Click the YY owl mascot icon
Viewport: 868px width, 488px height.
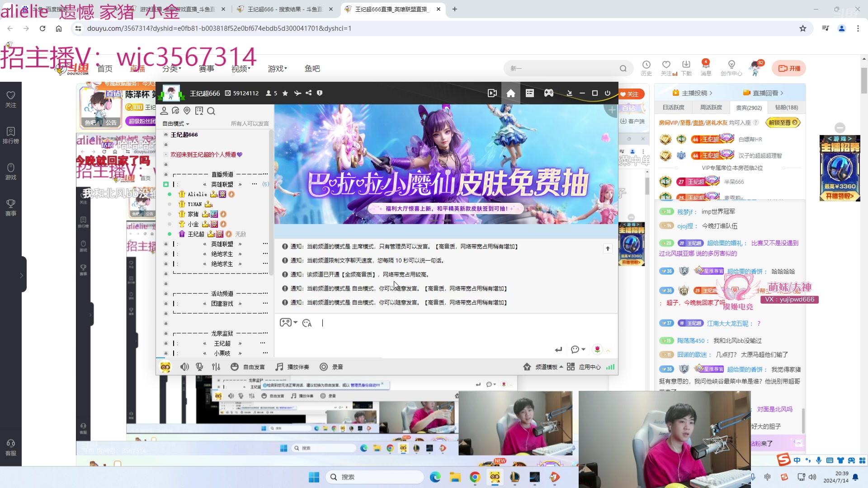(x=165, y=367)
